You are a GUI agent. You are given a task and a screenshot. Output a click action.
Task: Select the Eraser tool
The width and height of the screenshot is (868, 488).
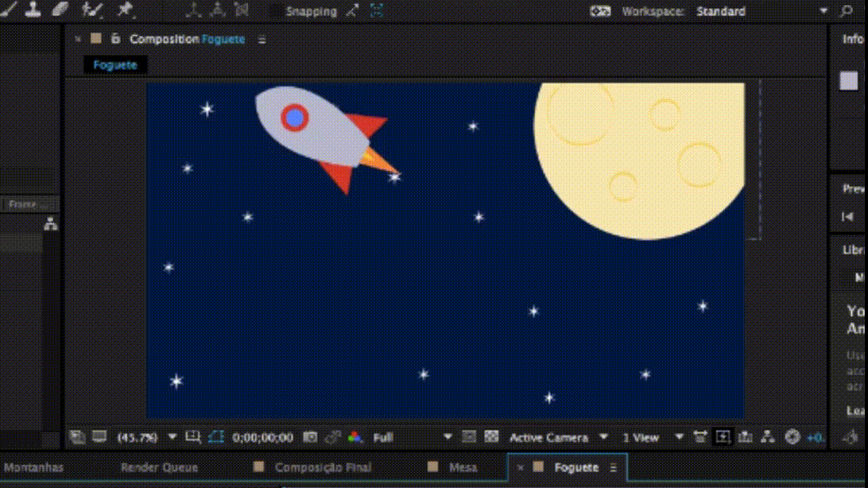60,10
